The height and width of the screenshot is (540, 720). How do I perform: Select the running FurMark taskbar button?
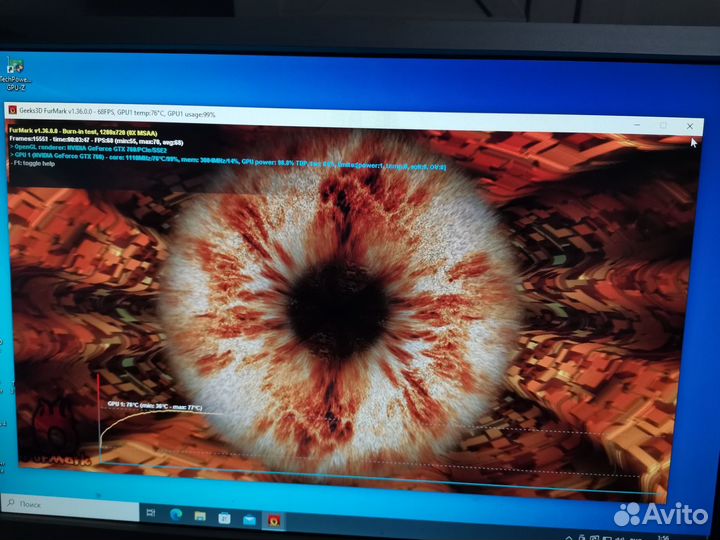pos(274,521)
